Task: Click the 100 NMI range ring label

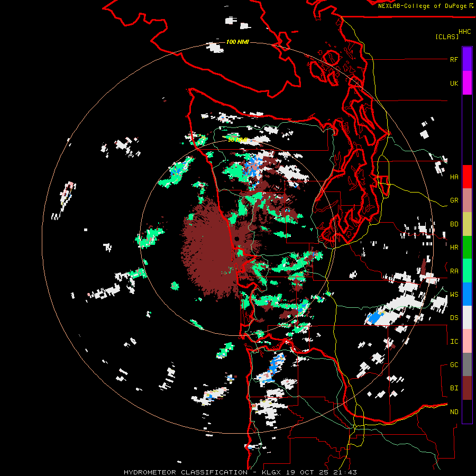Action: click(x=237, y=42)
